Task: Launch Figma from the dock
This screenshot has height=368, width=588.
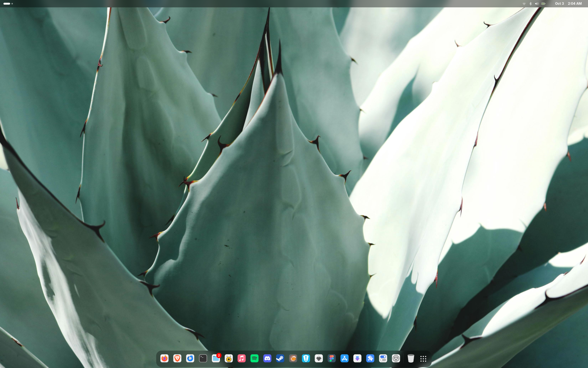Action: (x=332, y=358)
